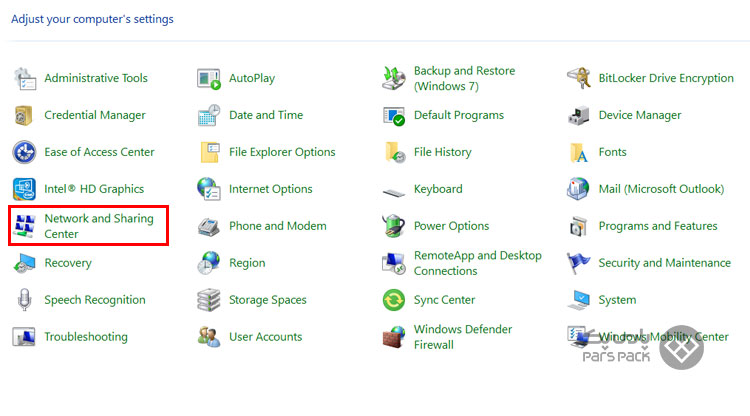The image size is (750, 416).
Task: Open the Credential Manager safe icon
Action: click(x=23, y=115)
